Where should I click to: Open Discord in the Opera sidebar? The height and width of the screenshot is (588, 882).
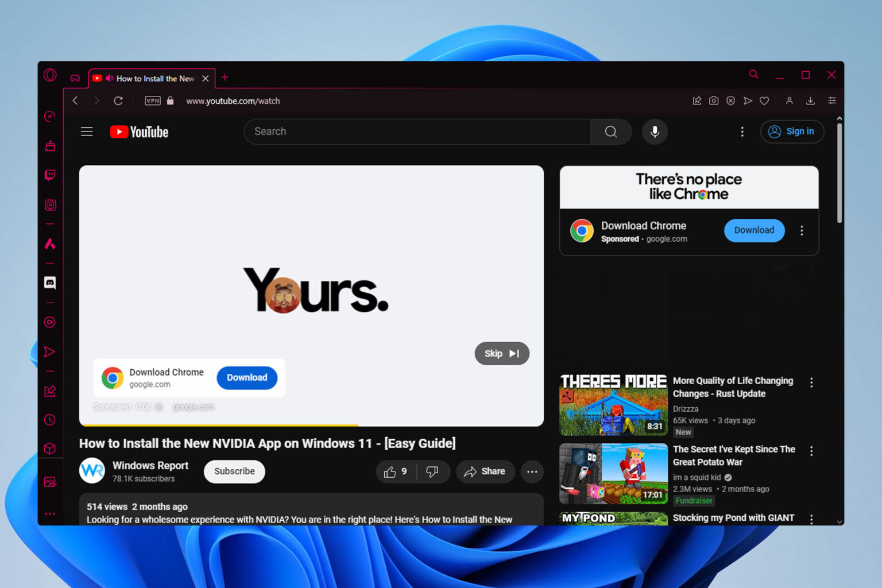click(50, 283)
